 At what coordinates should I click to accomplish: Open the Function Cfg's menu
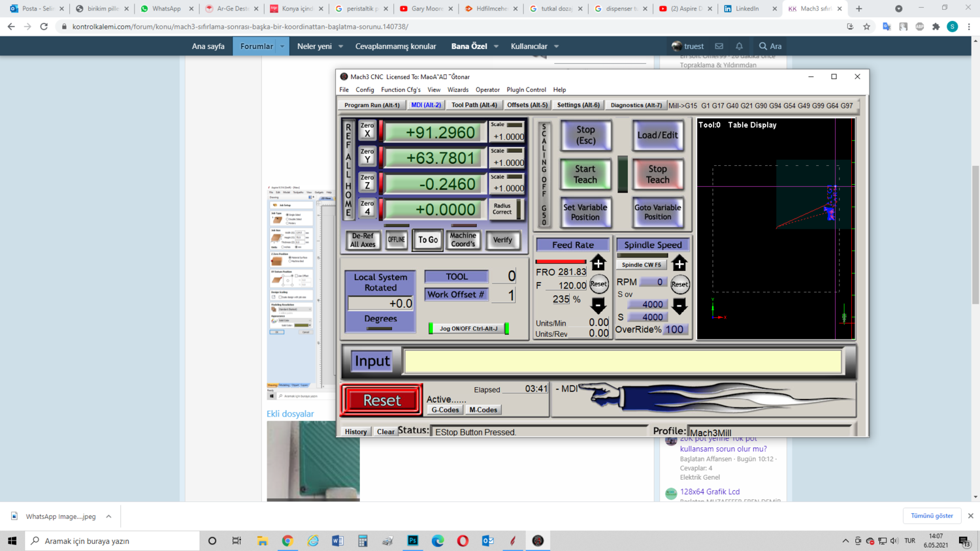pyautogui.click(x=400, y=90)
